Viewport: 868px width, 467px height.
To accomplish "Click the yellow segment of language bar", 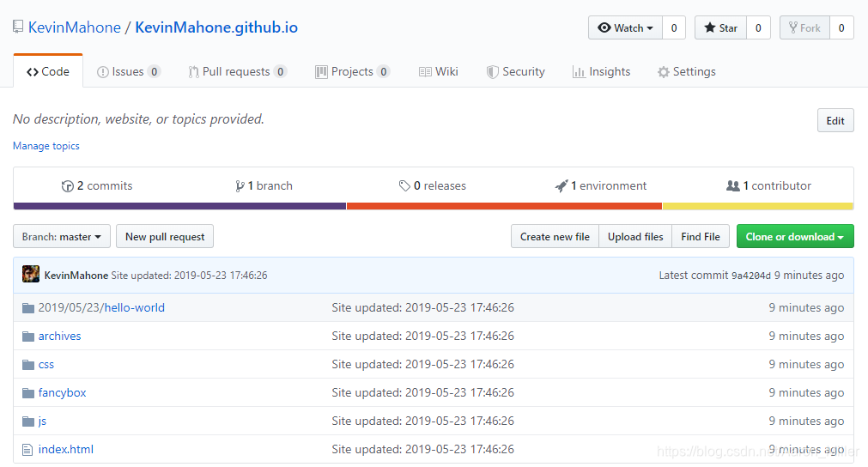I will coord(758,206).
